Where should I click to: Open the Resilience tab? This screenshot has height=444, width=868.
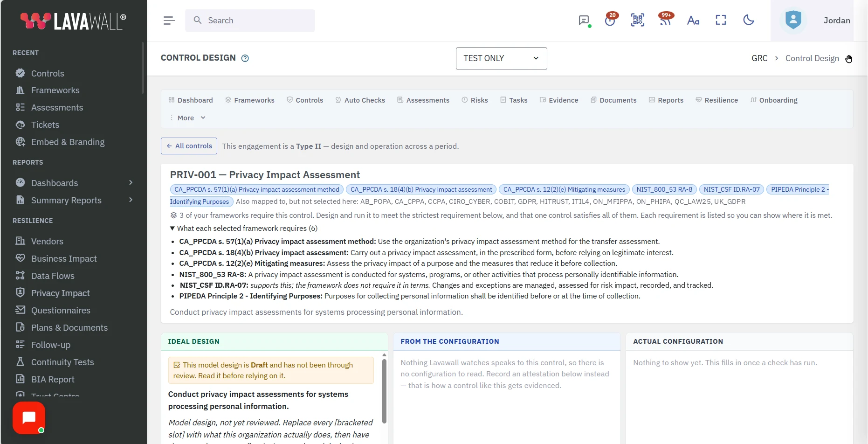[717, 100]
